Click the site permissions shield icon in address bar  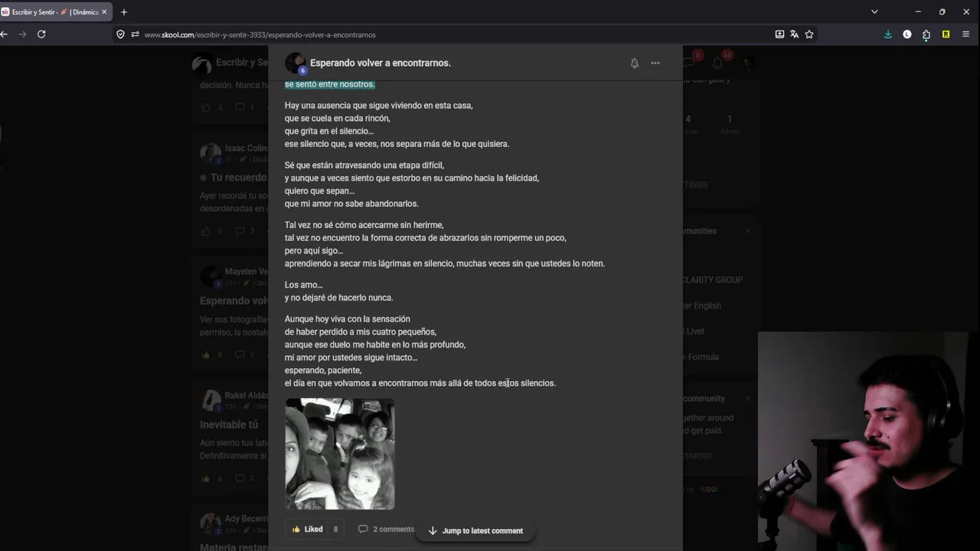point(120,34)
